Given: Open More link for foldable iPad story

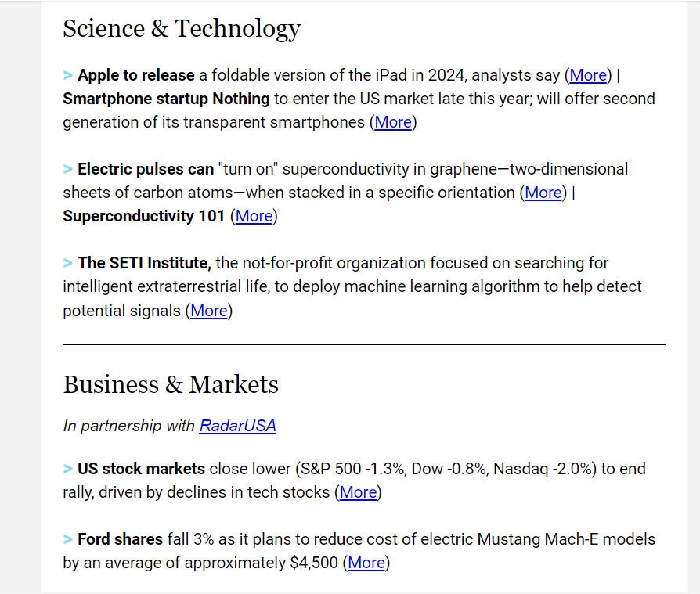Looking at the screenshot, I should (588, 75).
